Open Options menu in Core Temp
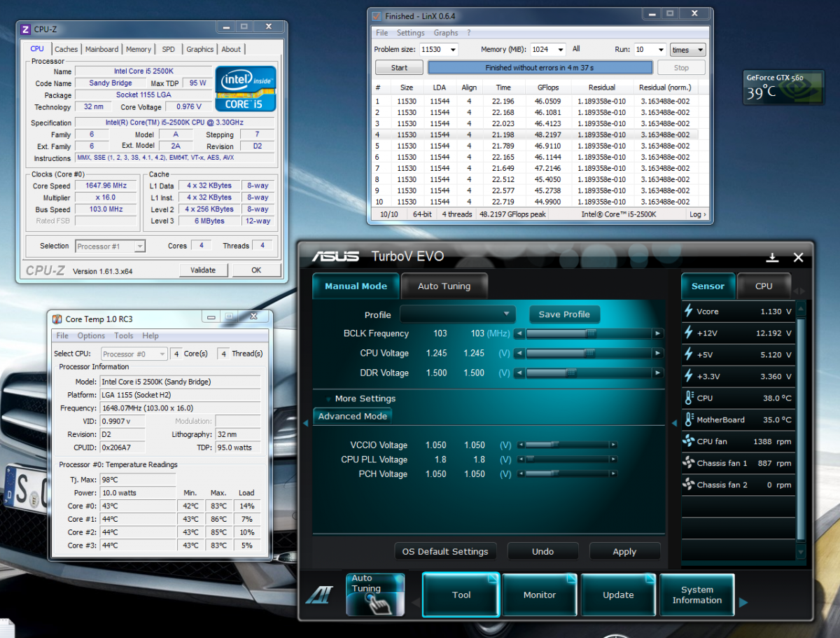Viewport: 840px width, 638px height. (x=91, y=335)
